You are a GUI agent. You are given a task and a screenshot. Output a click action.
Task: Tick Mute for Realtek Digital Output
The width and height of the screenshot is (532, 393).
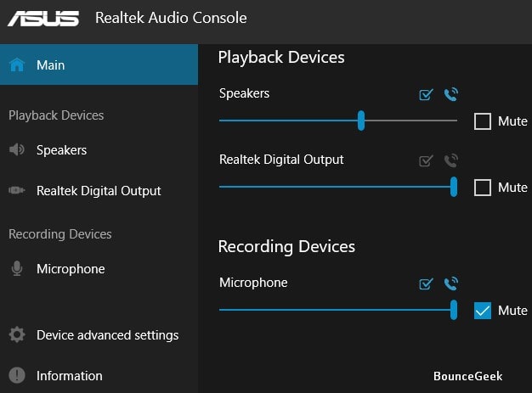[483, 188]
